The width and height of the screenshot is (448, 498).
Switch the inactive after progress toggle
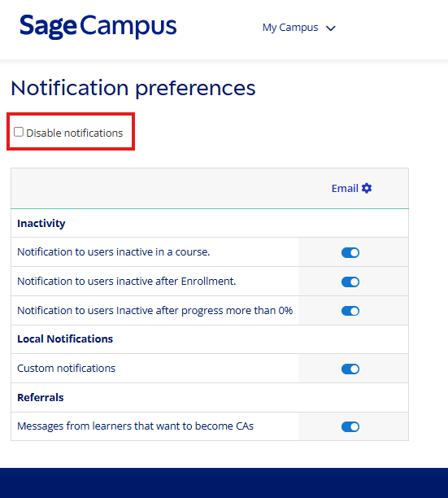tap(350, 311)
